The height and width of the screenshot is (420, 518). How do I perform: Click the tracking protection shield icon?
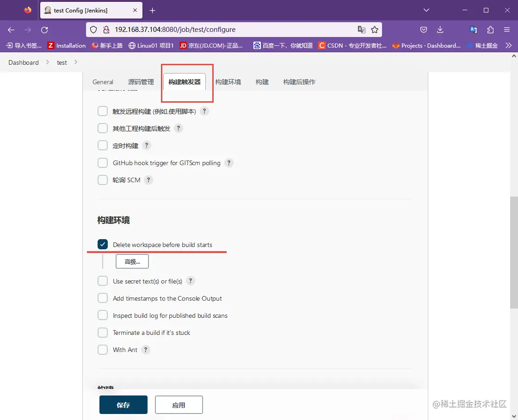94,29
